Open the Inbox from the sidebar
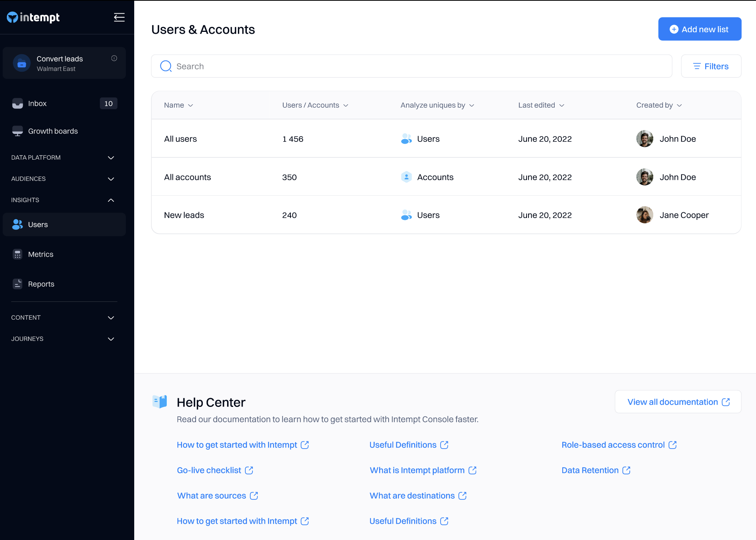 pyautogui.click(x=37, y=104)
